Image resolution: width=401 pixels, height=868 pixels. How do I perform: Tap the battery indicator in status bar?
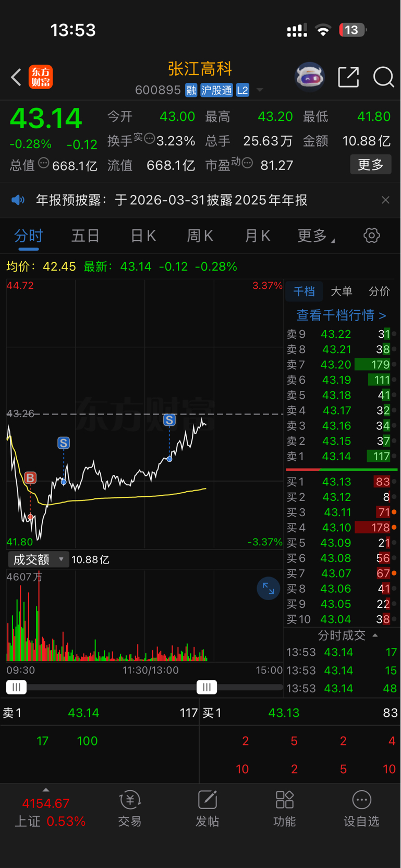point(353,30)
